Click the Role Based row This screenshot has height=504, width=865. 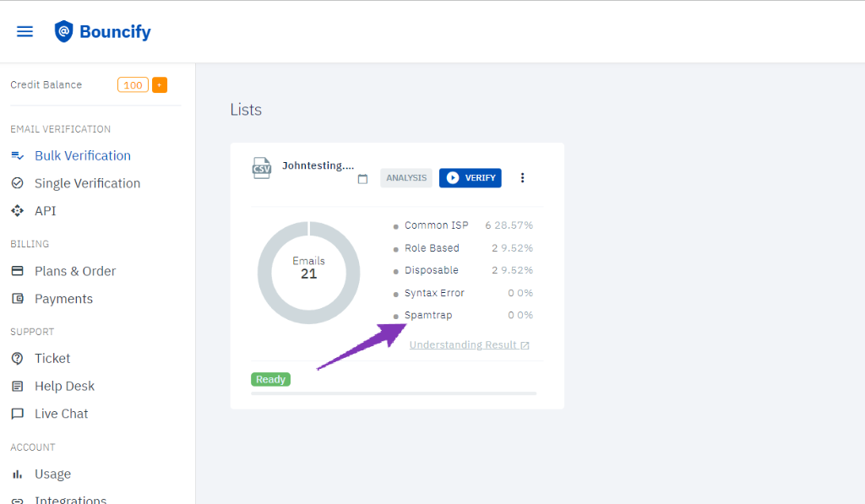[463, 248]
